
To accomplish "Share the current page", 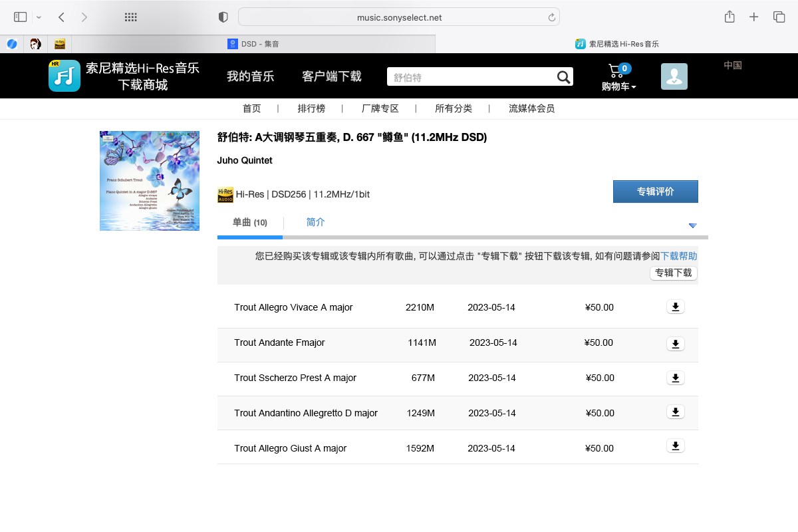I will 730,17.
